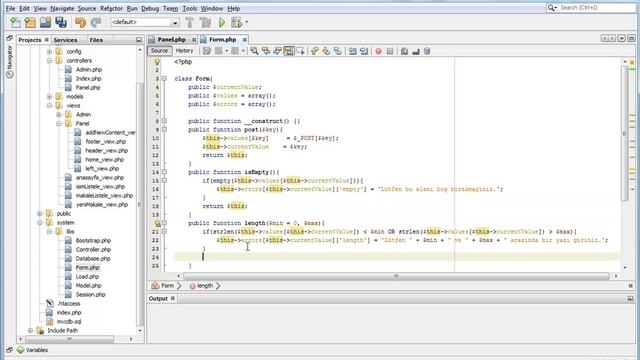Image resolution: width=640 pixels, height=360 pixels.
Task: Toggle Rectangular Selection icon
Action: [300, 51]
